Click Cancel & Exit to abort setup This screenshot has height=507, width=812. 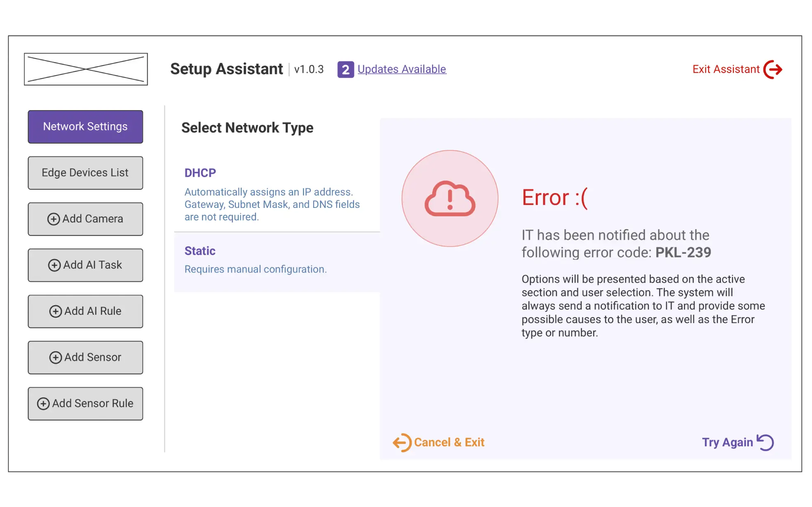(449, 442)
